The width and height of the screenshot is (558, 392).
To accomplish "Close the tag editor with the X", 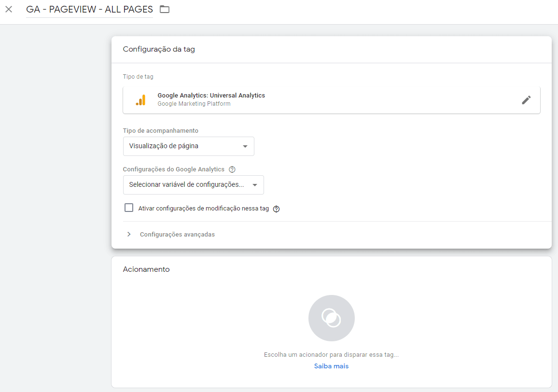I will 9,9.
